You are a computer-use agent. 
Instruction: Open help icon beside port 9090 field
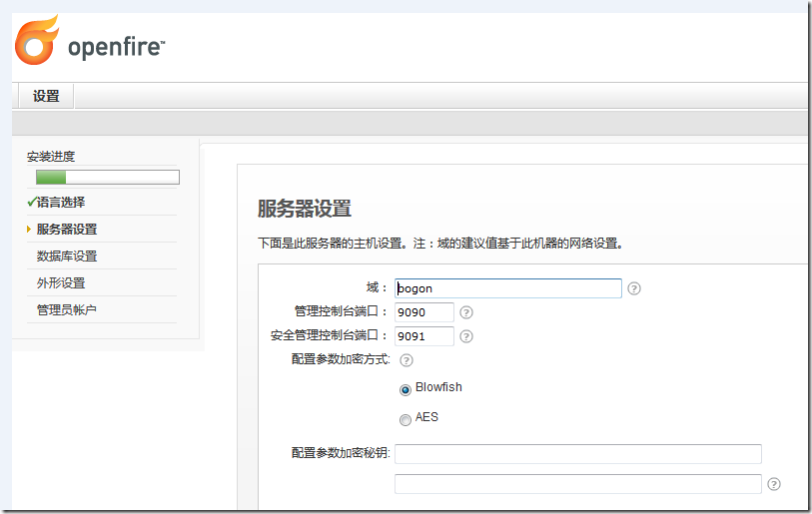466,312
